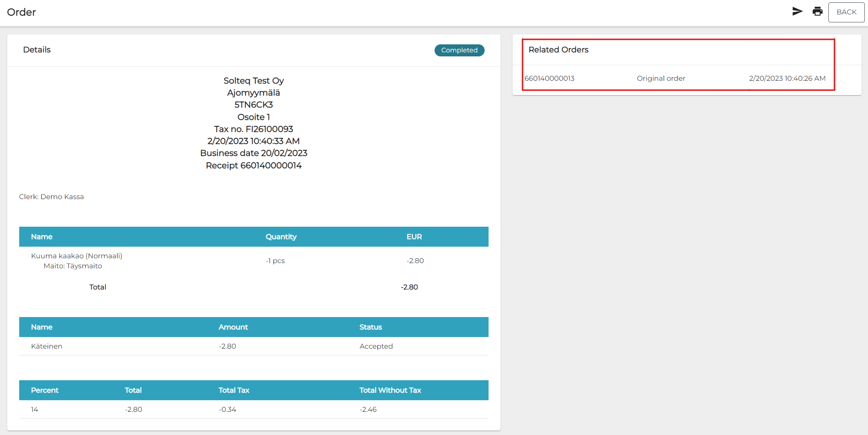Select the Kuuma kaakao (Normaali) item row
The image size is (868, 435).
(x=76, y=256)
